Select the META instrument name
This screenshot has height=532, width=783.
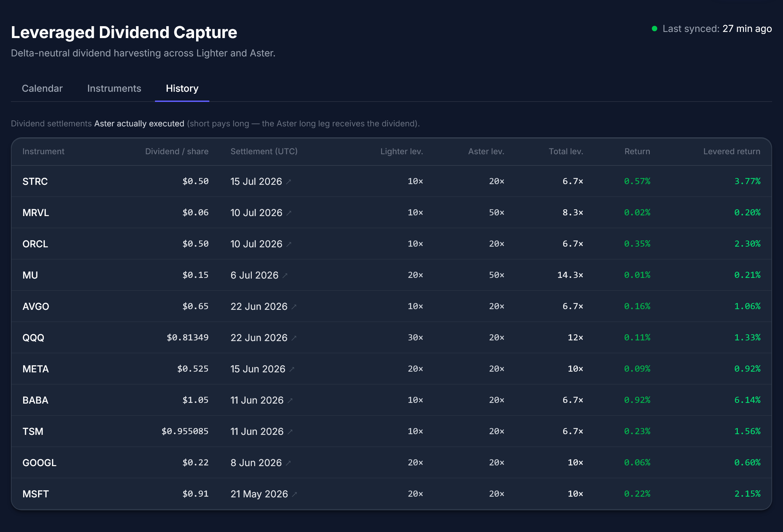pyautogui.click(x=36, y=369)
